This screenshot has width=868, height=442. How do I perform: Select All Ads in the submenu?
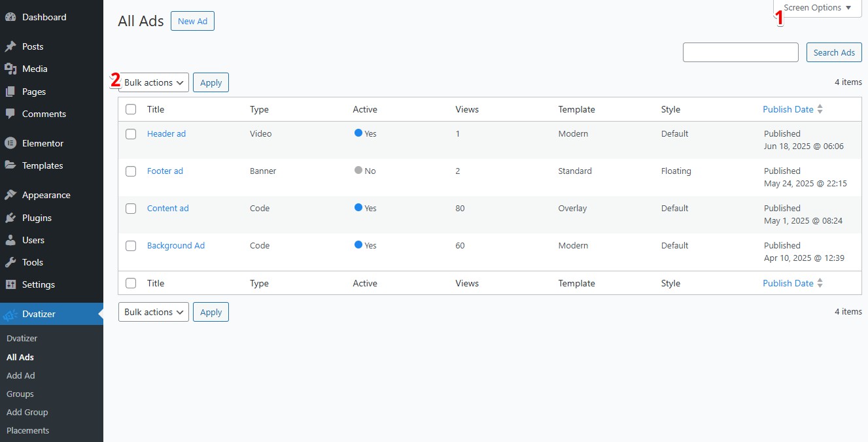pyautogui.click(x=20, y=357)
